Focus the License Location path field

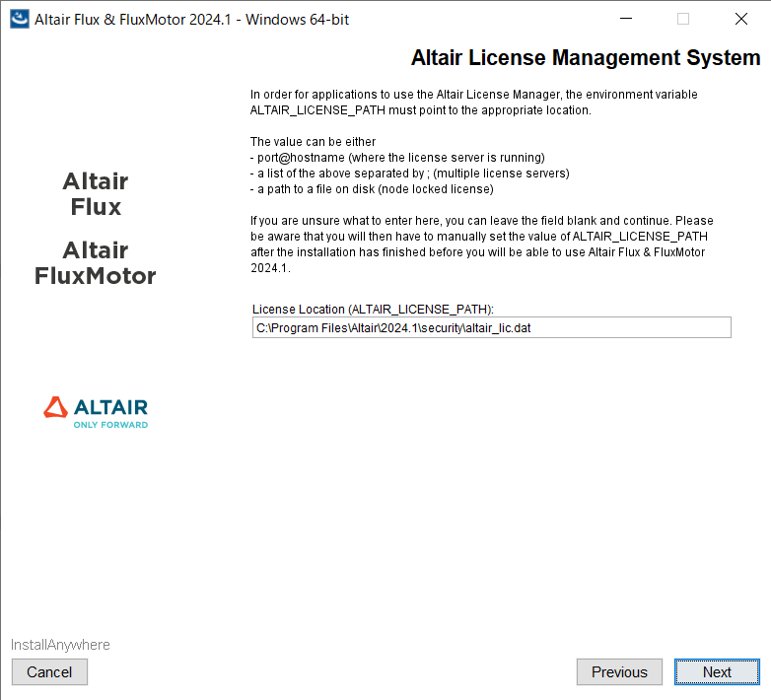point(491,328)
